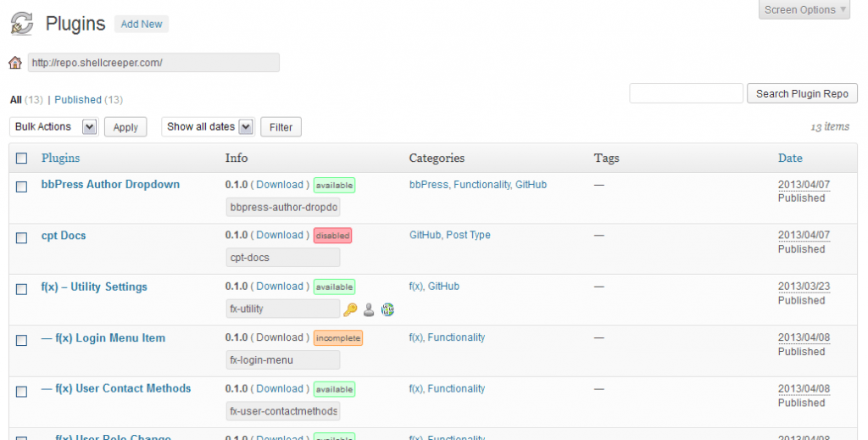
Task: Open the Bulk Actions dropdown
Action: (x=53, y=126)
